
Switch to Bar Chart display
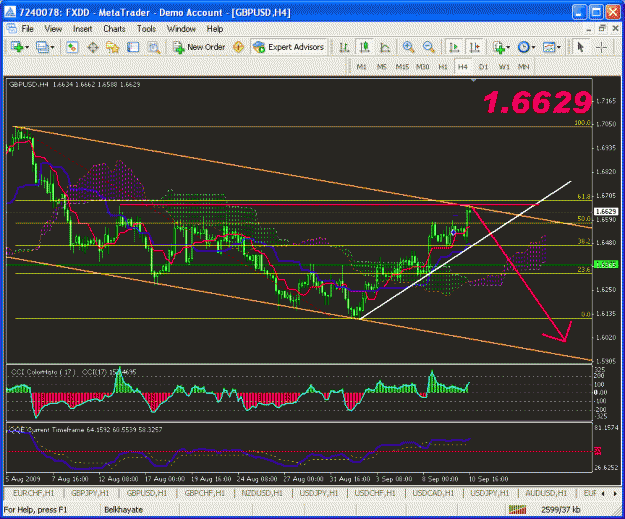tap(344, 47)
